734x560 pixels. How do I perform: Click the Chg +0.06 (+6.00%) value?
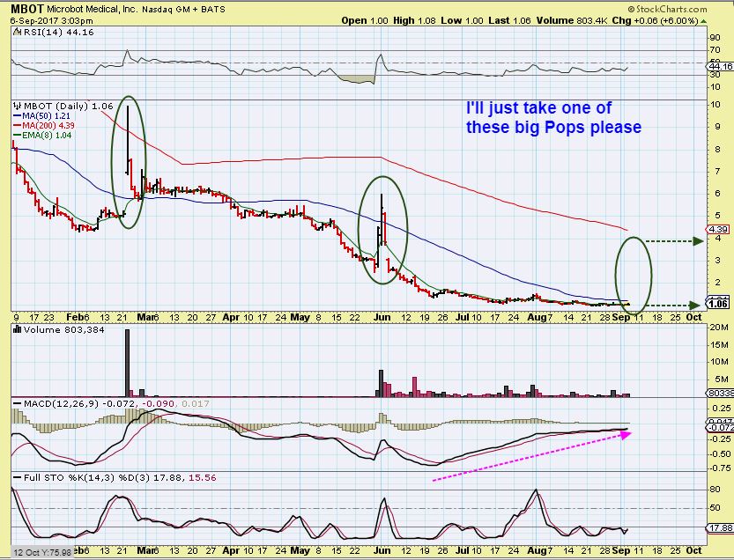655,20
